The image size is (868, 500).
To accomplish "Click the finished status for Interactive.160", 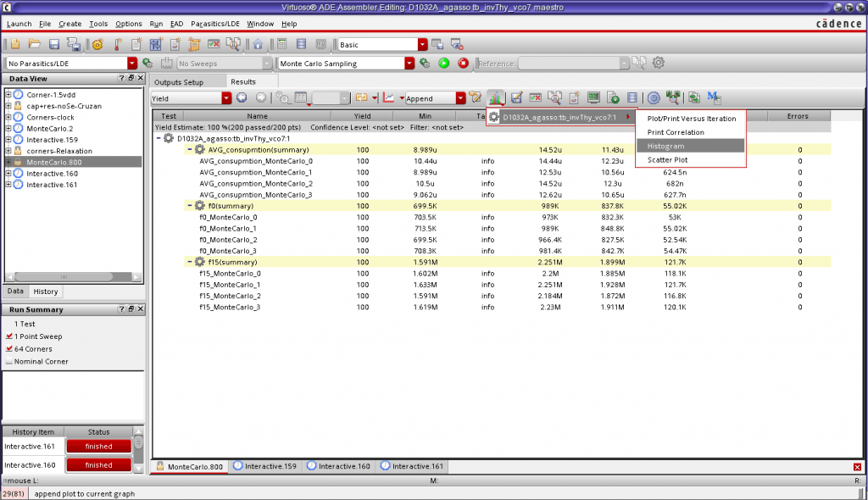I will point(98,465).
